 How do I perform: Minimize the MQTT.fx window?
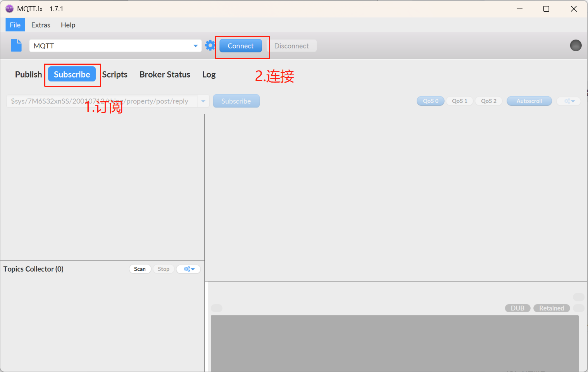(x=519, y=9)
